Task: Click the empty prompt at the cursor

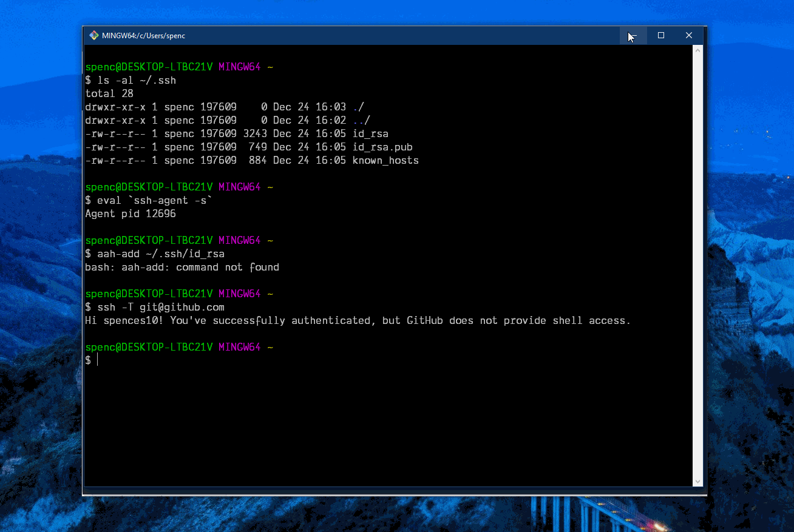Action: pos(97,360)
